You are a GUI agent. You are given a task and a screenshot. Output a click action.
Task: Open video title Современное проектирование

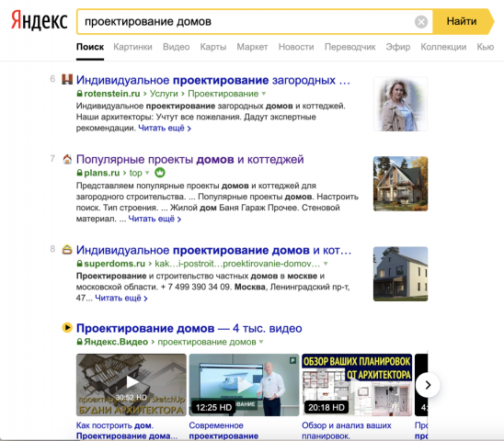[x=223, y=430]
